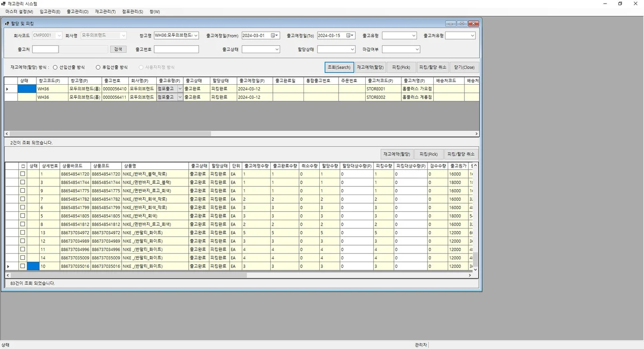Click up arrow of detail grid vertical scrollbar
The image size is (644, 349).
click(475, 166)
